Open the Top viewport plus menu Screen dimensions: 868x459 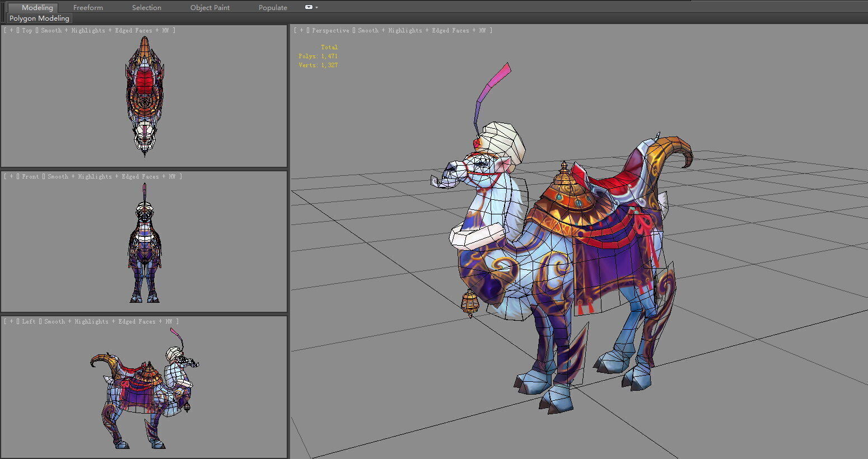tap(11, 30)
